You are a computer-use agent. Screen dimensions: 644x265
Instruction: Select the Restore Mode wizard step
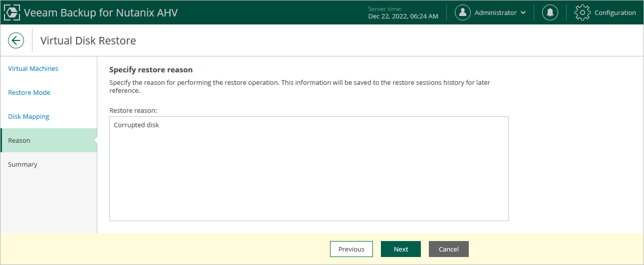48,92
